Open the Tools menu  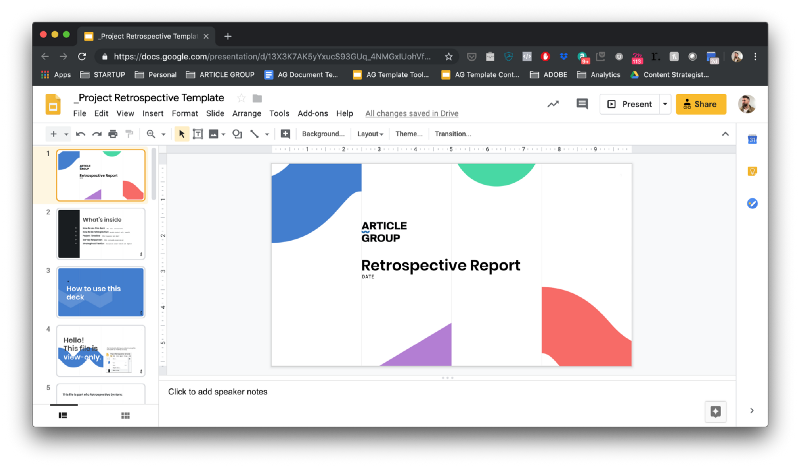pos(279,113)
